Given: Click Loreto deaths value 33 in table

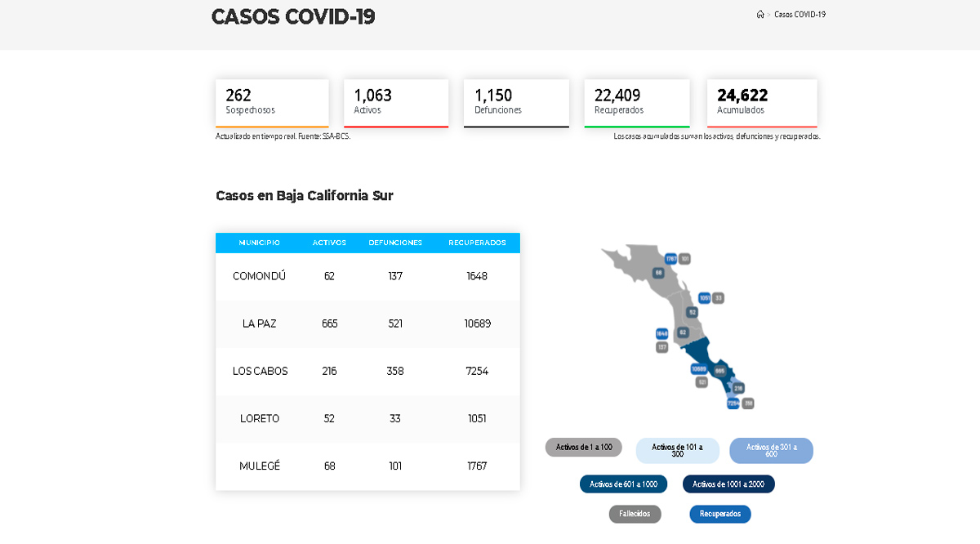Looking at the screenshot, I should (x=395, y=418).
